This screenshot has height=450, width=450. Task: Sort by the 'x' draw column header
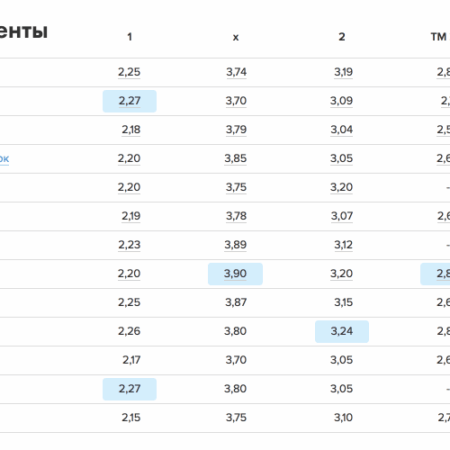236,37
